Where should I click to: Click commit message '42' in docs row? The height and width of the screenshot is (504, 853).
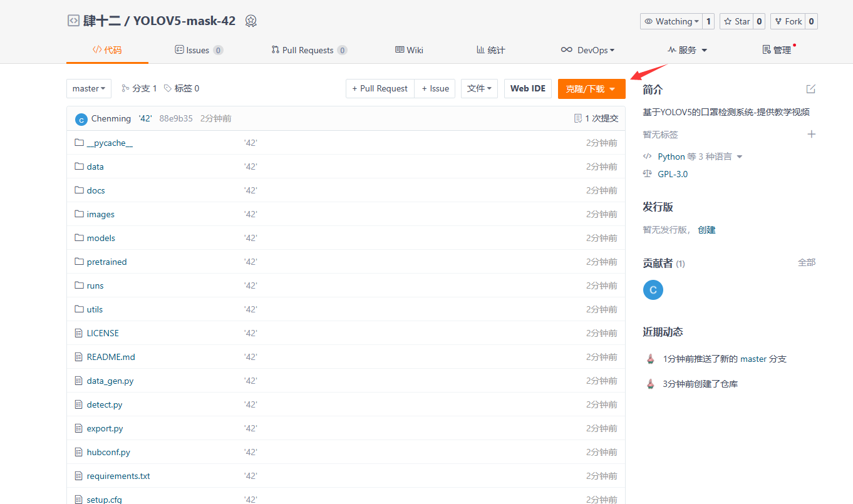tap(251, 190)
